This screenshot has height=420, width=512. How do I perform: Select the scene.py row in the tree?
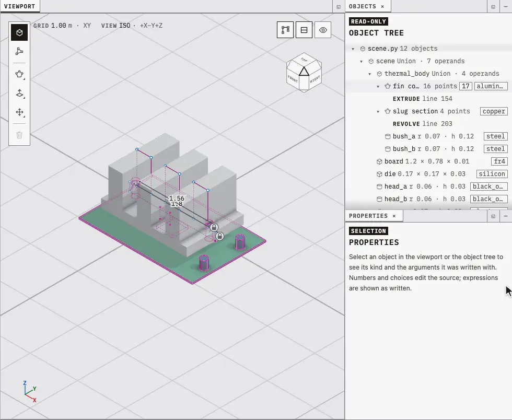tap(428, 49)
